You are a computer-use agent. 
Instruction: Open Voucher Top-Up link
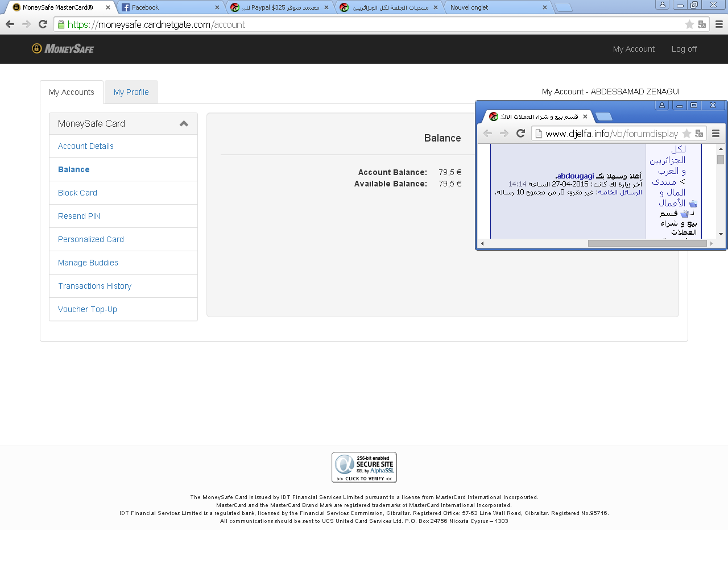tap(88, 309)
